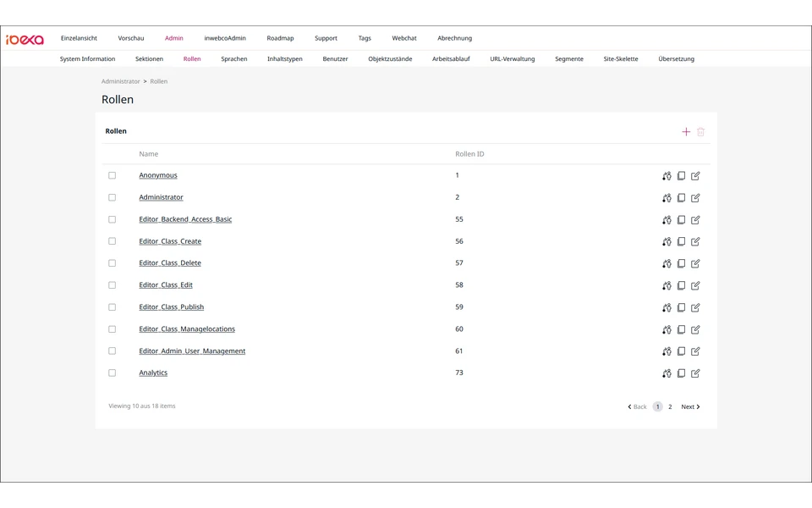Check the box beside the Analytics role
Screen dimensions: 812x508
tap(112, 373)
